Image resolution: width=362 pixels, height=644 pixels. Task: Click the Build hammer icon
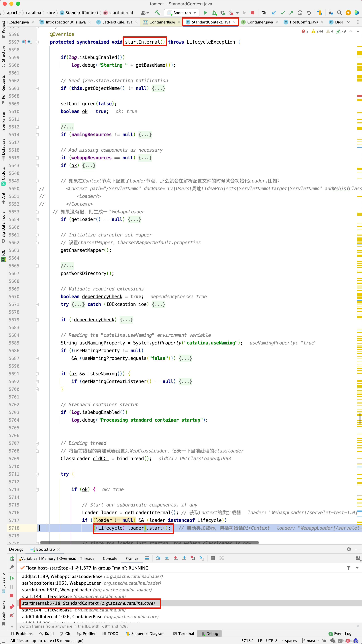point(157,13)
